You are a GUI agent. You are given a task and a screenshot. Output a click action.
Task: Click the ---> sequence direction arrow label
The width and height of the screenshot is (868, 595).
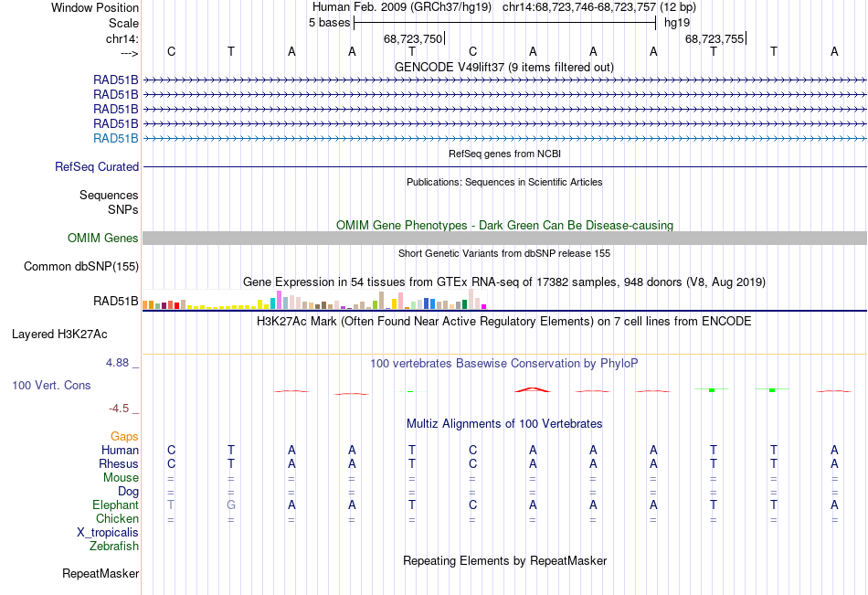[x=129, y=53]
